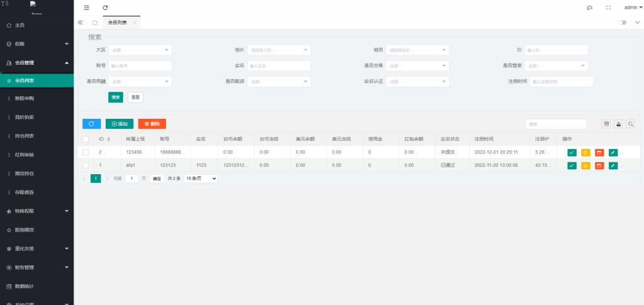The image size is (644, 305).
Task: Open the column filter grid icon above table
Action: click(x=606, y=125)
